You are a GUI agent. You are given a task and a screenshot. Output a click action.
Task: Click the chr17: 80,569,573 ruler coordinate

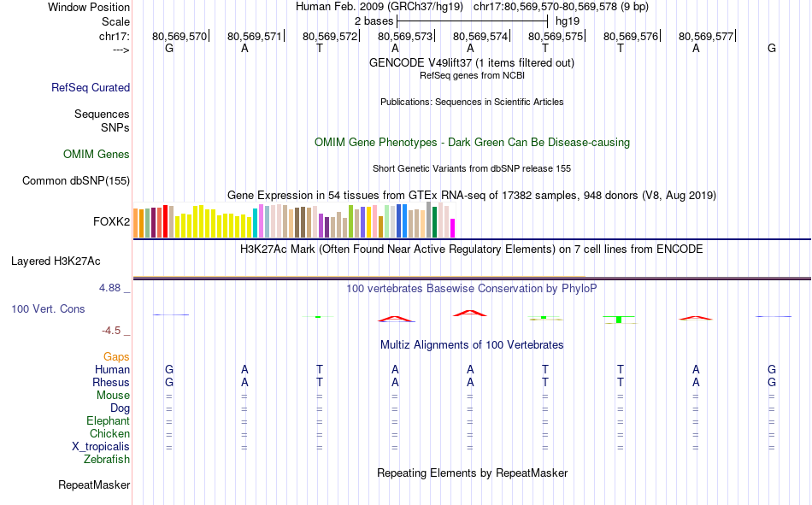click(405, 36)
